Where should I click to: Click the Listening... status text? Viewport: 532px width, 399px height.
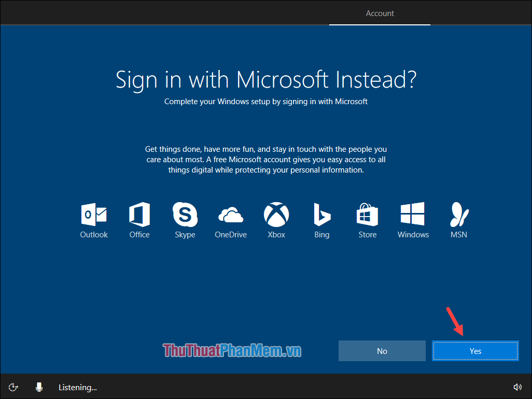[77, 387]
